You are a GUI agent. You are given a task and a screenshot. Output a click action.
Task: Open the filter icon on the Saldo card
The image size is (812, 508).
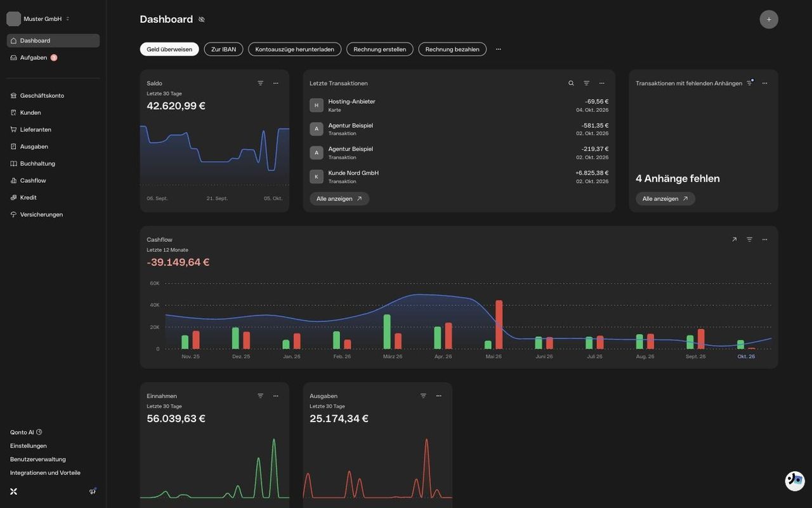[x=261, y=83]
